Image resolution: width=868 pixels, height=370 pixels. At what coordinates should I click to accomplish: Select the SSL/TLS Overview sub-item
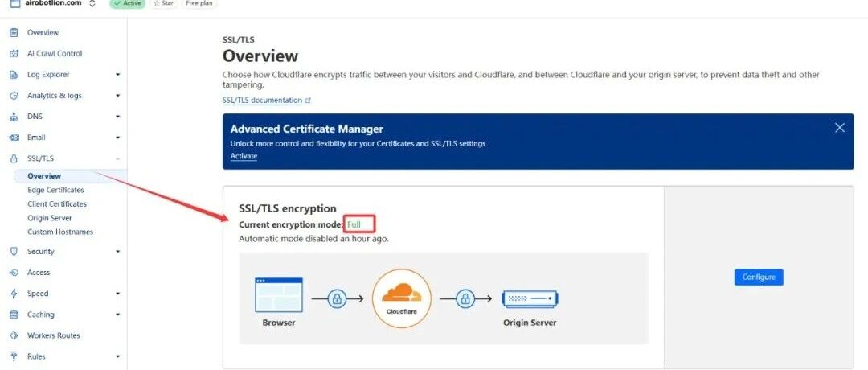(x=44, y=176)
